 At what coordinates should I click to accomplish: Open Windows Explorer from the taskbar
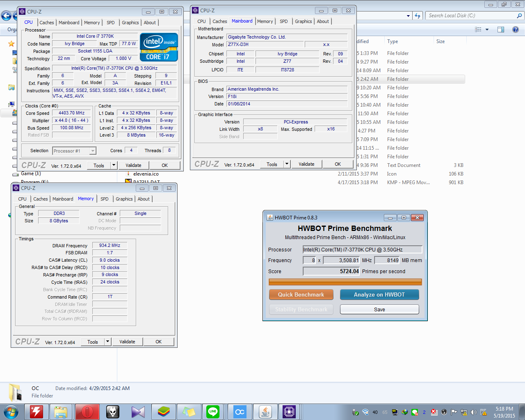[61, 411]
